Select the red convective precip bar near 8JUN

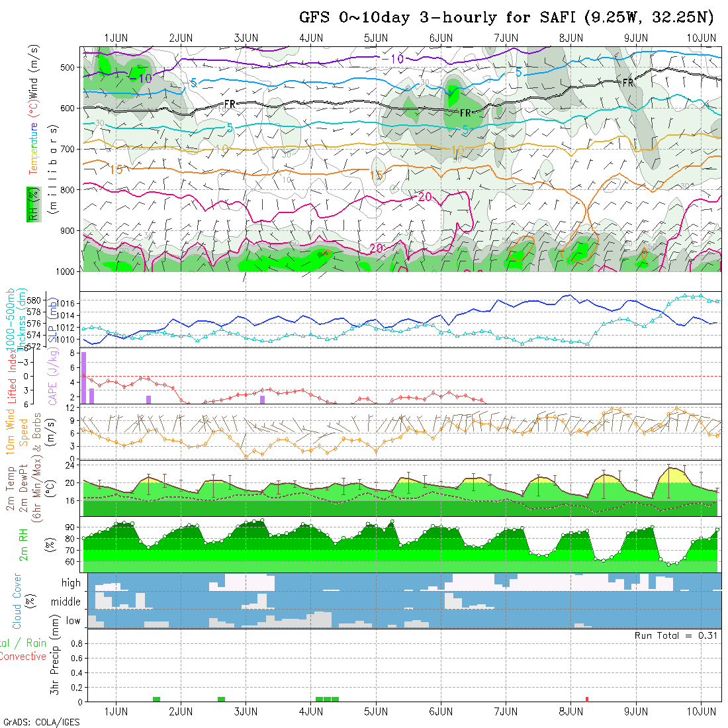tap(587, 699)
